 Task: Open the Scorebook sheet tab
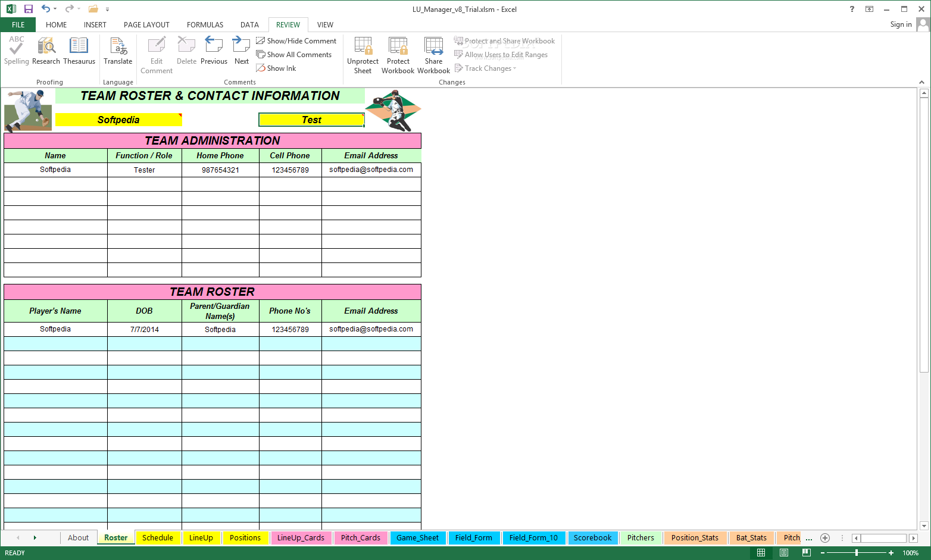tap(592, 537)
